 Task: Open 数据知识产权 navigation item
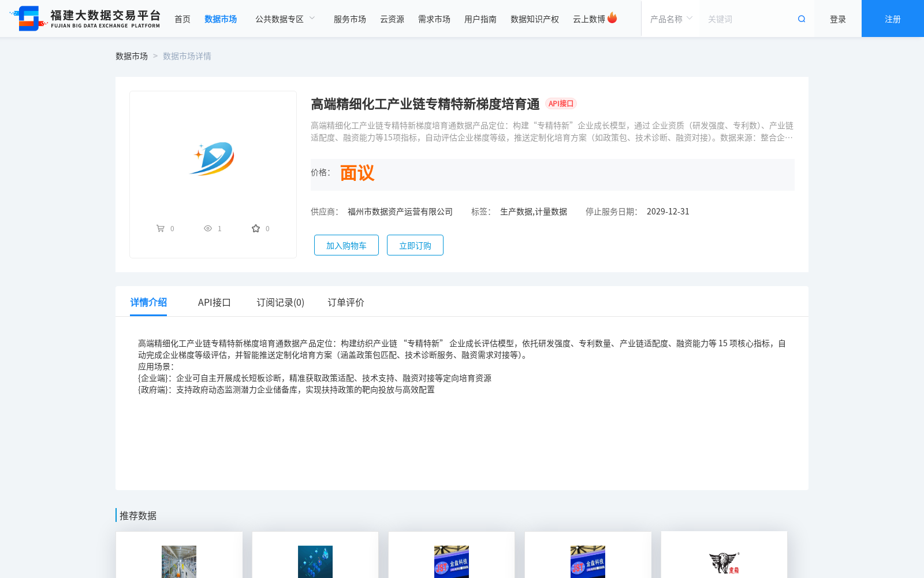535,19
